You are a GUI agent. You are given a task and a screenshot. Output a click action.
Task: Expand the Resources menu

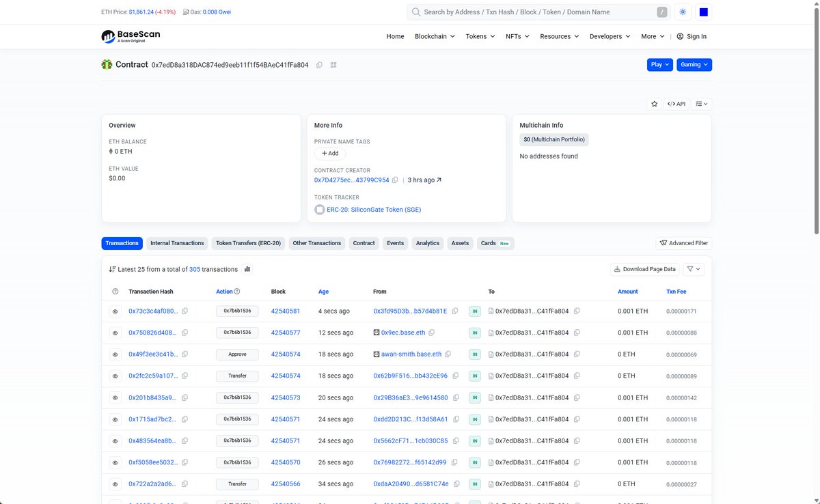pos(559,36)
